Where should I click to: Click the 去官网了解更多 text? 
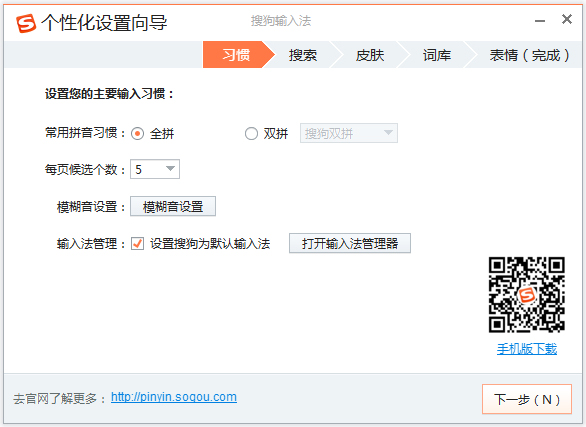tap(60, 399)
